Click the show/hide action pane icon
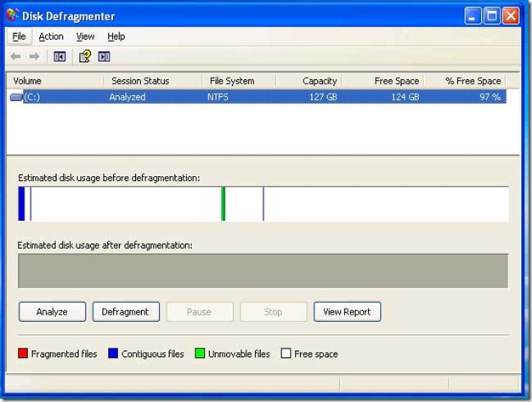The image size is (532, 402). 105,57
